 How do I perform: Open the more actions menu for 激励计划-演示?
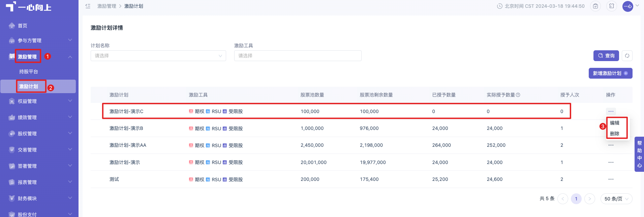coord(611,162)
